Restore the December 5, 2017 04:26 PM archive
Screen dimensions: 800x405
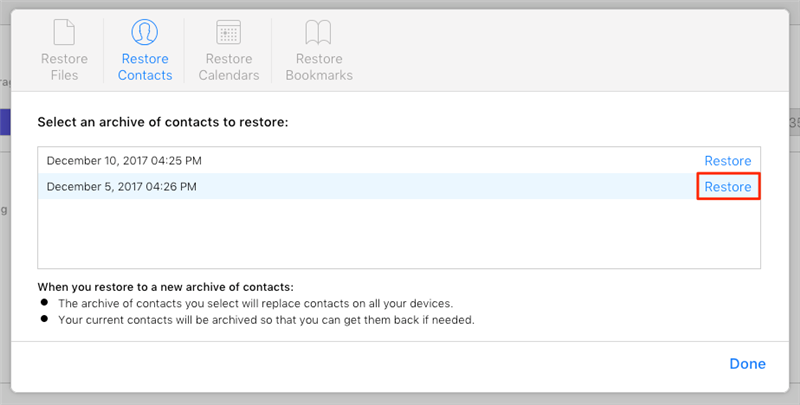(x=727, y=187)
